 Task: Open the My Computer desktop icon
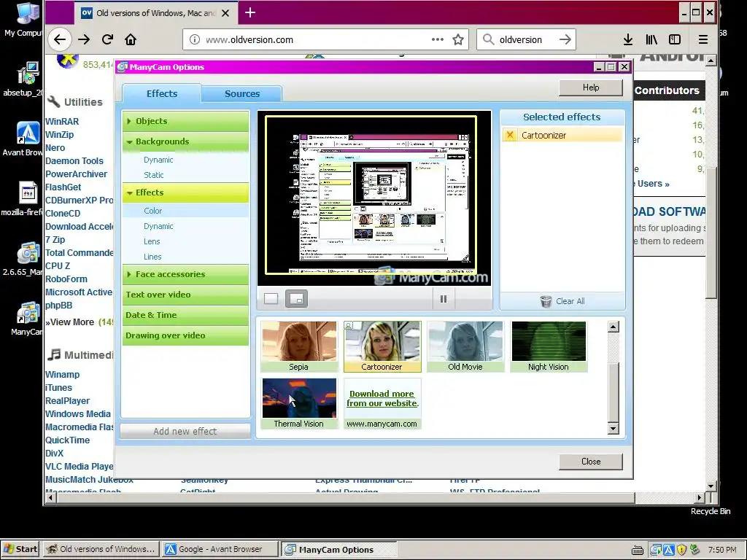tap(26, 19)
